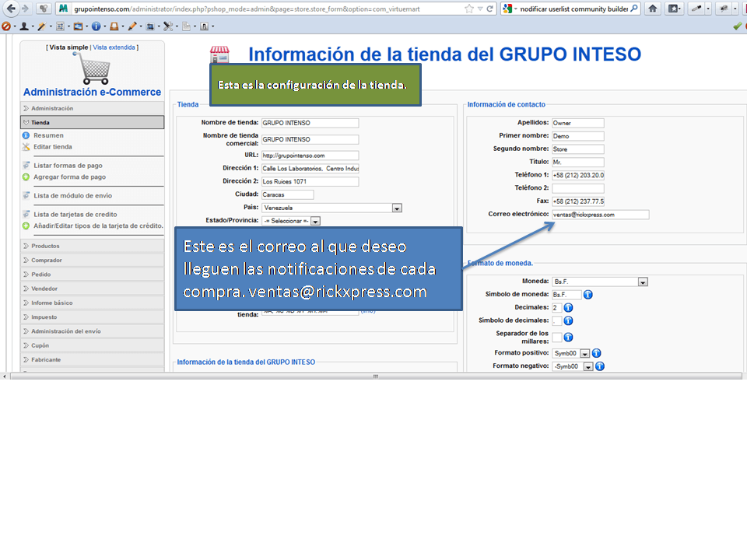This screenshot has width=747, height=560.
Task: Open the Forms menu in developer toolbar
Action: tap(60, 26)
